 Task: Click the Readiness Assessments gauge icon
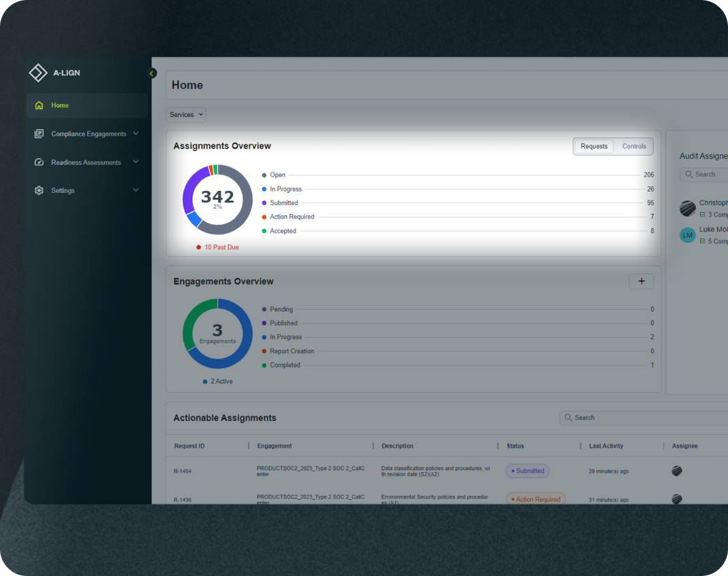point(39,162)
